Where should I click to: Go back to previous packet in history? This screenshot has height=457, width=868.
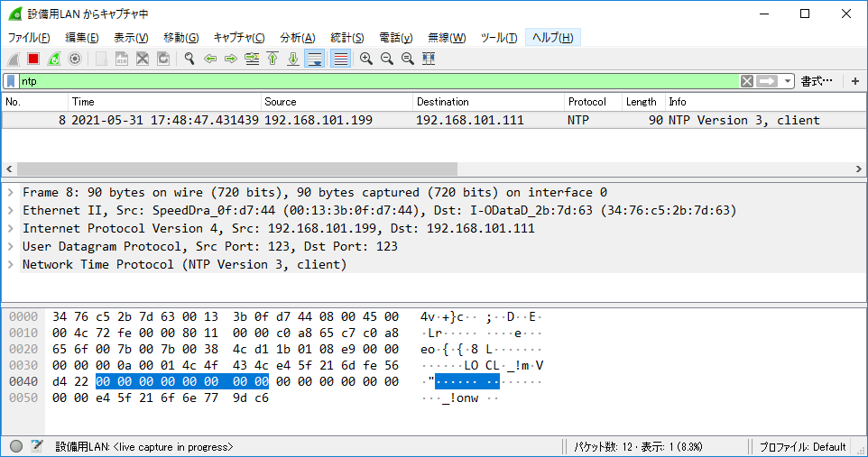coord(210,59)
